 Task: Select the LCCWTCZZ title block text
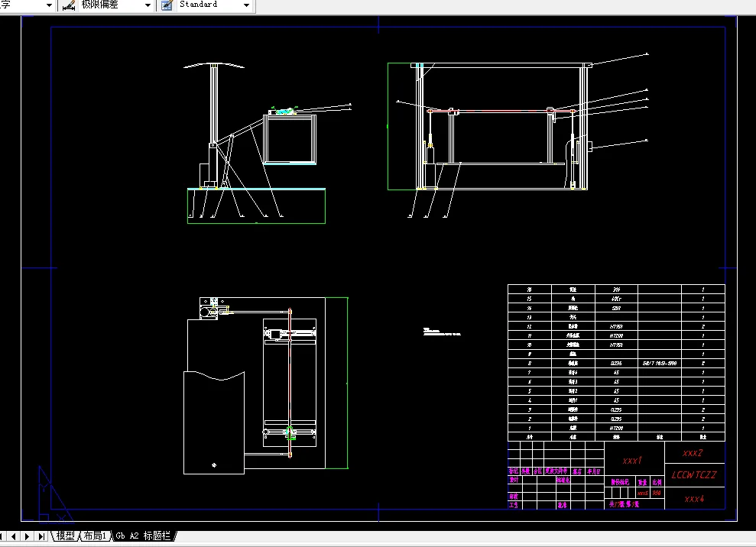[x=694, y=474]
